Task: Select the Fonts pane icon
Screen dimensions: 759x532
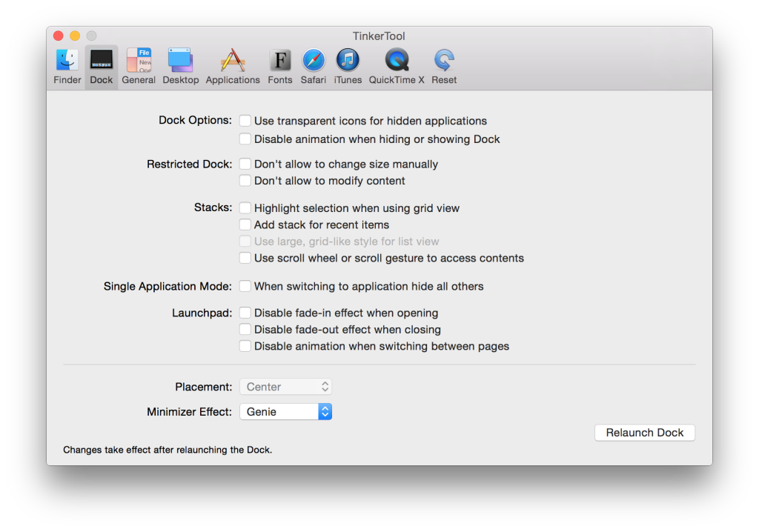Action: [280, 61]
